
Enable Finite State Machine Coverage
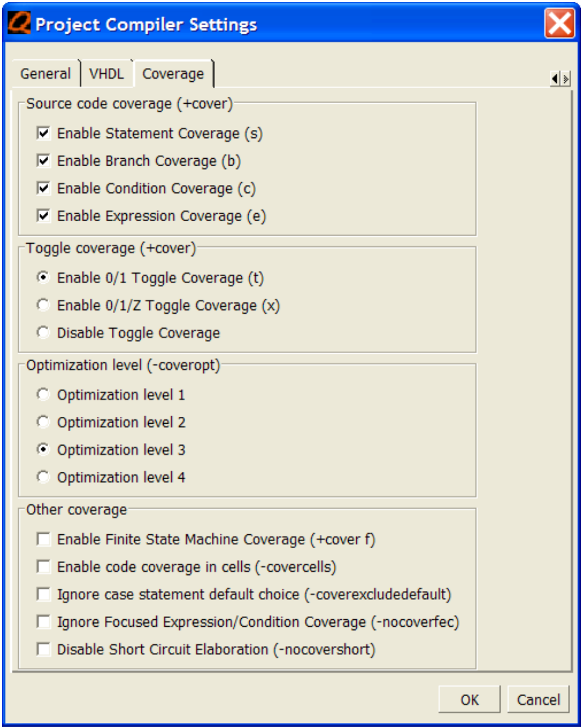point(44,539)
